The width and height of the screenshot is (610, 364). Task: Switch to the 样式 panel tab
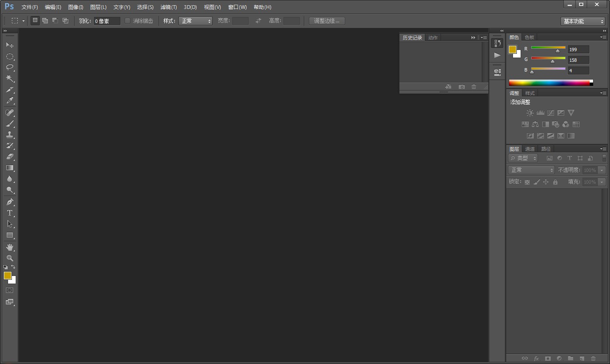coord(530,93)
